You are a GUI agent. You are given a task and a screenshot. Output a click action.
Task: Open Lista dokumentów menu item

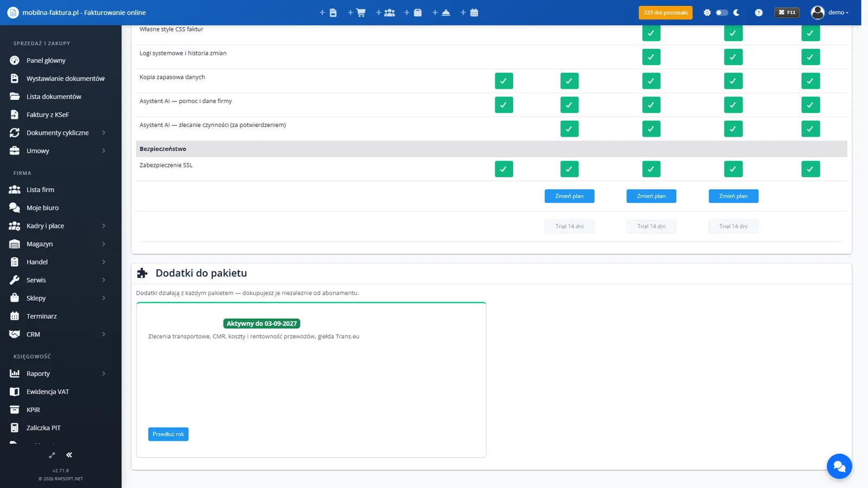pos(54,97)
